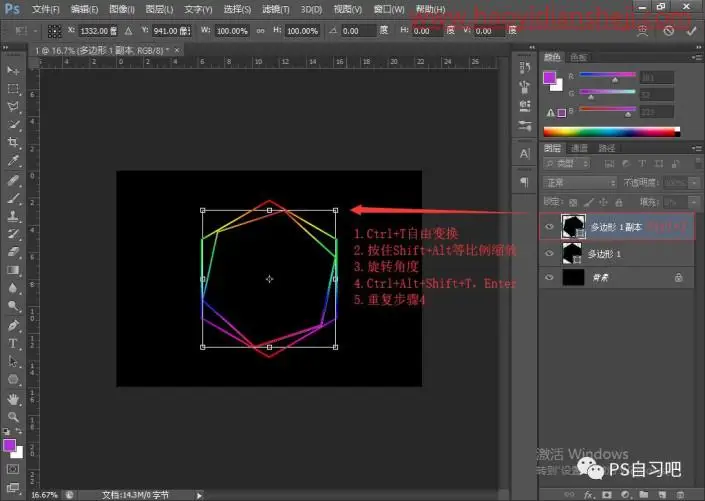Image resolution: width=705 pixels, height=501 pixels.
Task: Collapse the right panel dock
Action: [698, 47]
